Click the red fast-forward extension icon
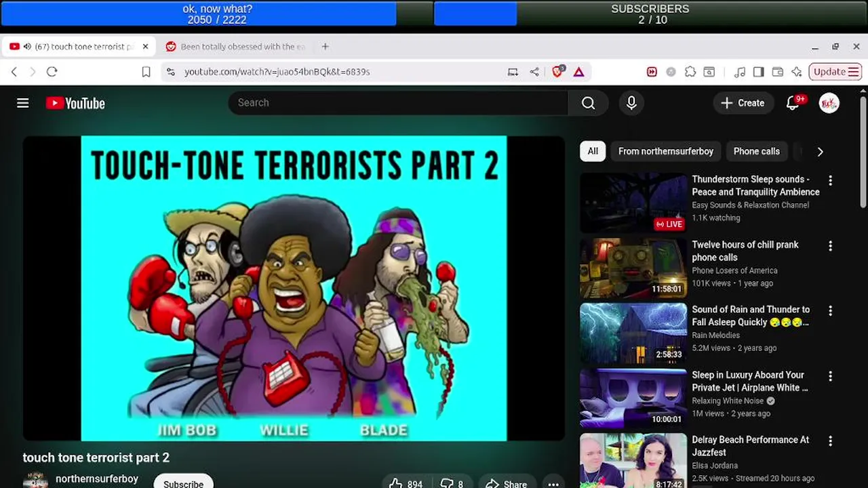Viewport: 868px width, 488px height. (x=652, y=72)
